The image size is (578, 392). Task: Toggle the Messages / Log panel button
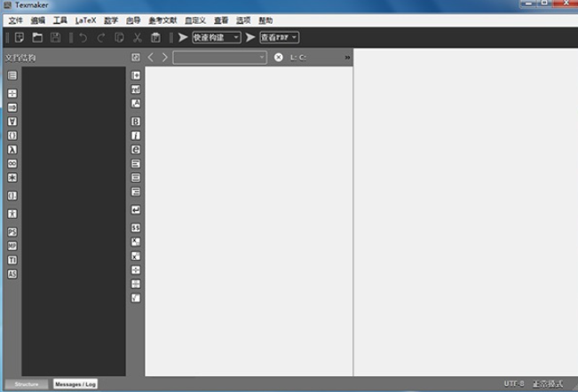click(x=75, y=384)
